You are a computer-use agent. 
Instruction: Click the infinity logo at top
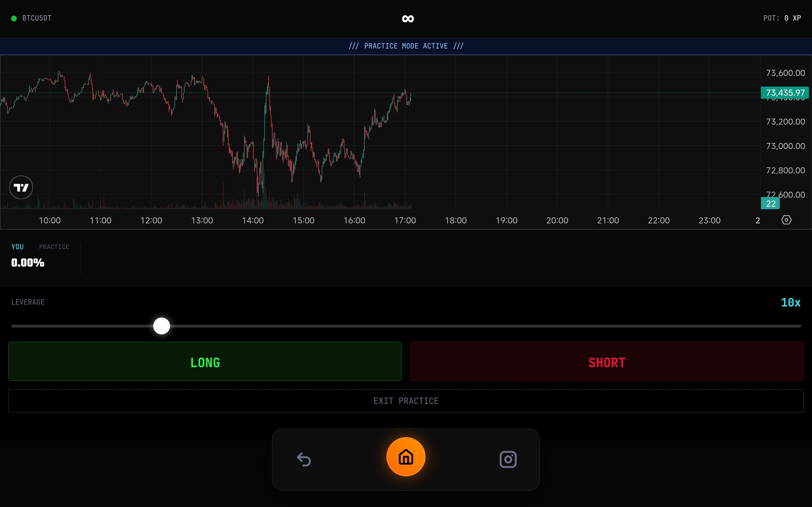(408, 19)
